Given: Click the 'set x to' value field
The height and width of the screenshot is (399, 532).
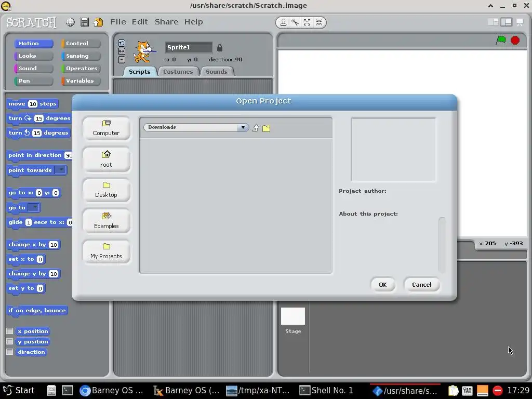Looking at the screenshot, I should 40,259.
